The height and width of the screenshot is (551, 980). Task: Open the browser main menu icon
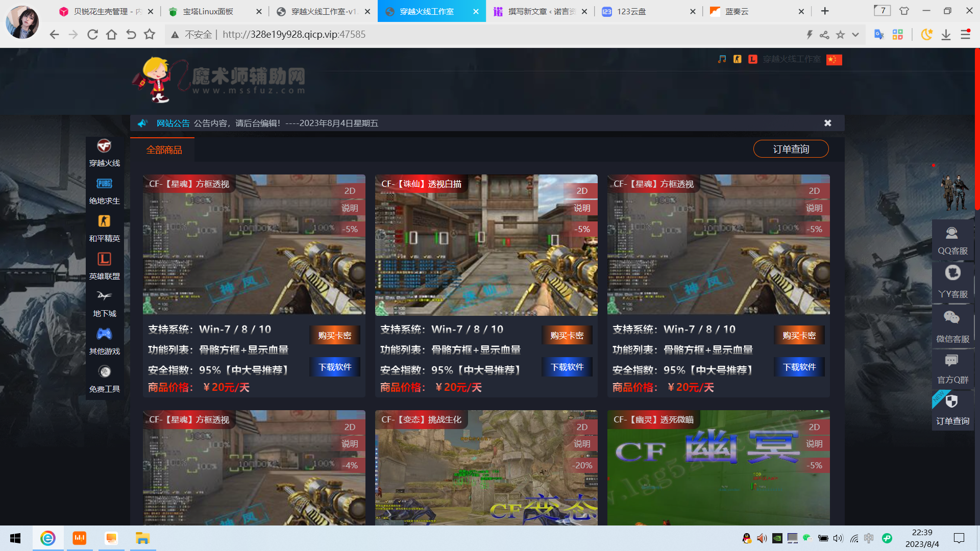965,35
